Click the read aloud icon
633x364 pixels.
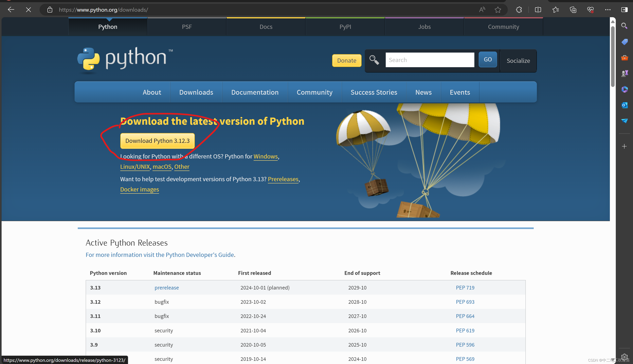[482, 9]
